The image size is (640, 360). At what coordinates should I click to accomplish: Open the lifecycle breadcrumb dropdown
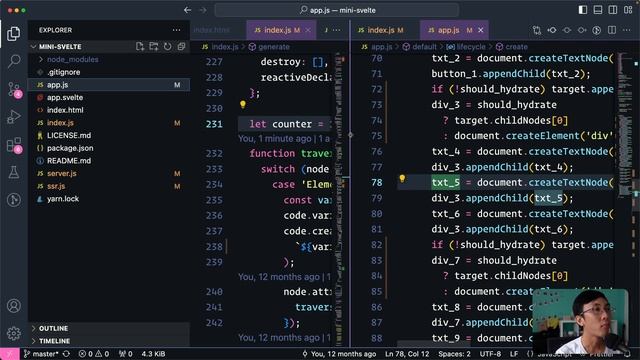[x=467, y=47]
